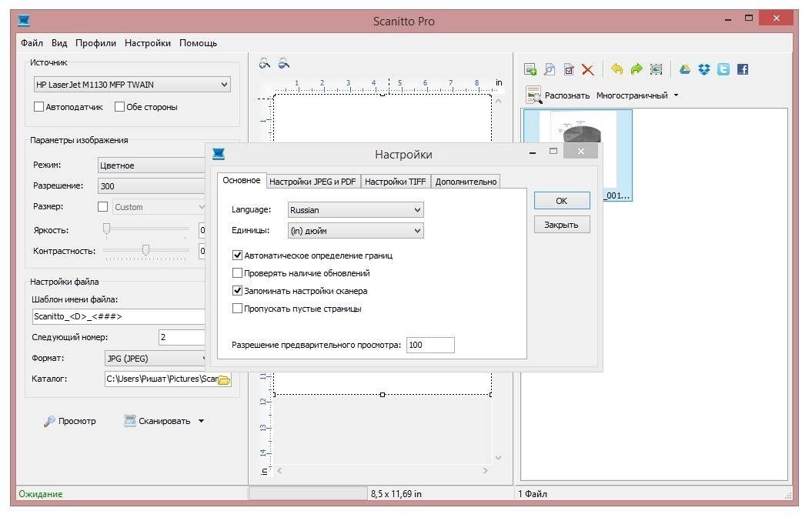Expand the Сканировать arrow menu
Viewport: 812px width, 521px height.
[x=201, y=421]
